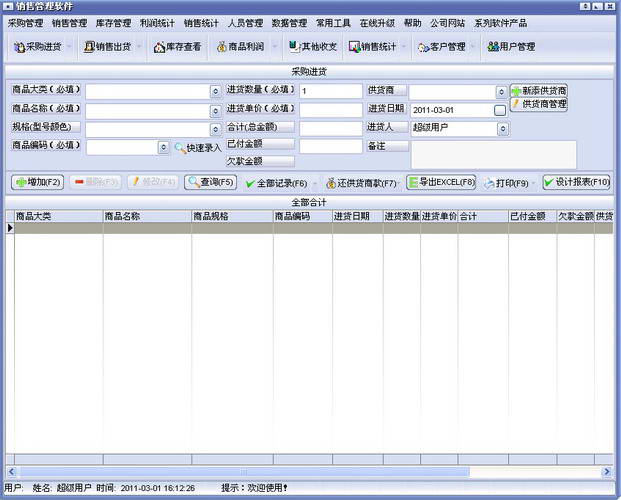Open the 人员管理 menu

[245, 23]
